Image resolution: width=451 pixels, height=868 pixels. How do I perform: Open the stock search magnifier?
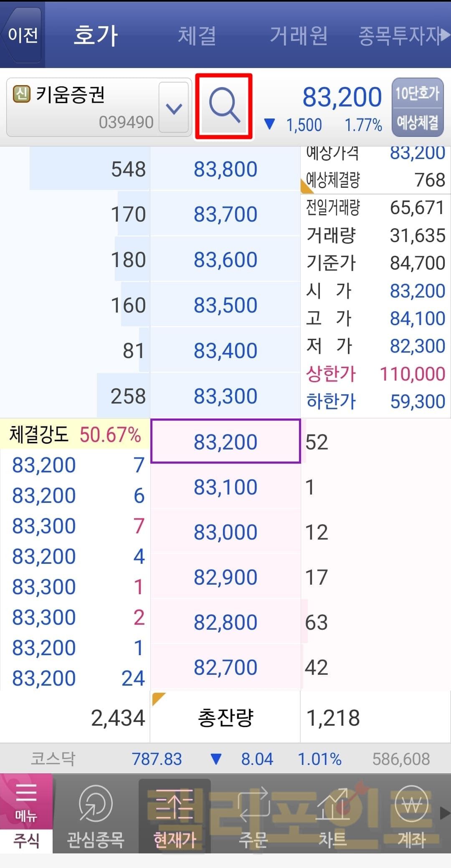(x=224, y=106)
